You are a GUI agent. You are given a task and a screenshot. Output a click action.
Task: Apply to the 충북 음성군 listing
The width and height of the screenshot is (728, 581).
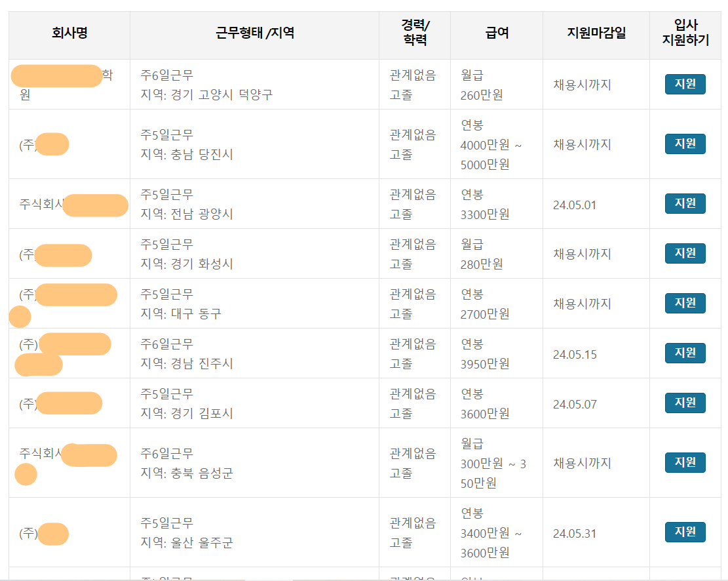click(685, 462)
